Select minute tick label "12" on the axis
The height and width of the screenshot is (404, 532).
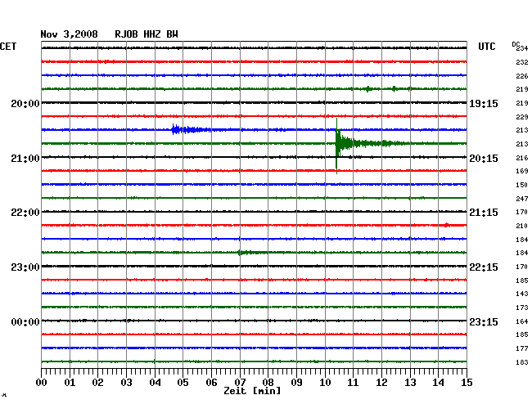[x=381, y=382]
